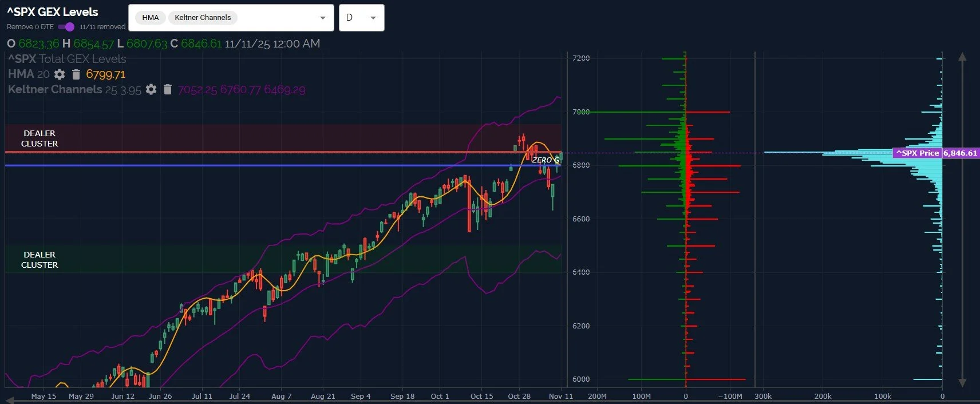Click the 6000 price axis label
The image size is (980, 404).
click(581, 379)
